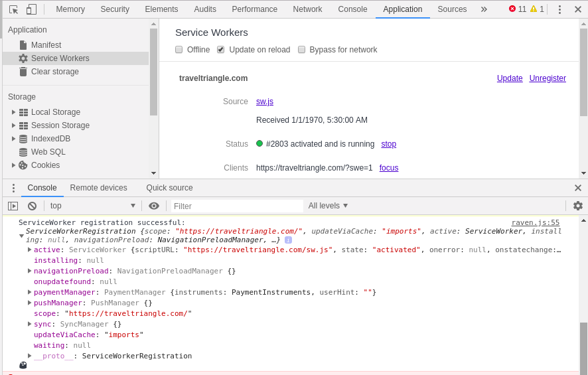Click the console output scrollbar thumb
588x375 pixels.
click(x=583, y=348)
